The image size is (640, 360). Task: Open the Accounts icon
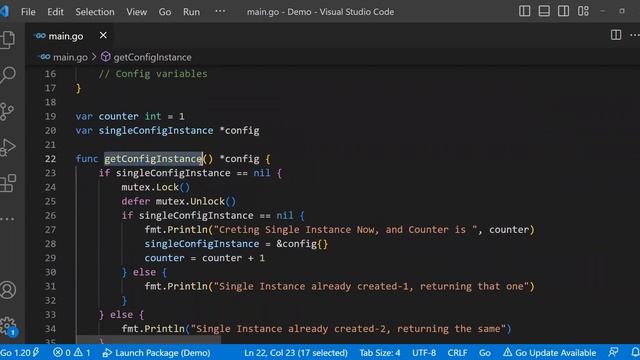[7, 290]
